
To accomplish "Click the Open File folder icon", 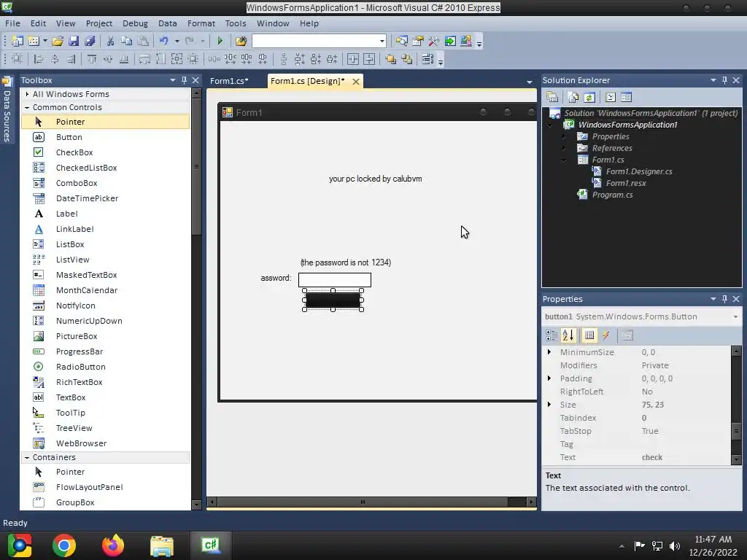I will (58, 41).
